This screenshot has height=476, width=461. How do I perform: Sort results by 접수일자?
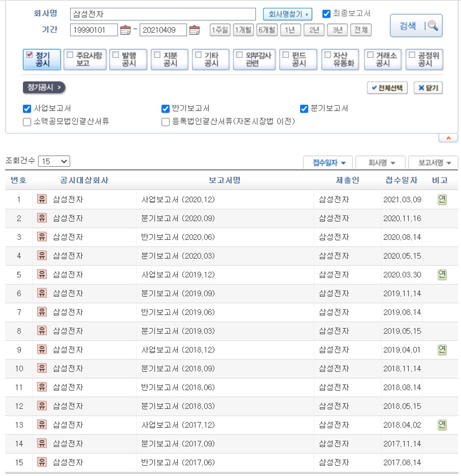[328, 163]
